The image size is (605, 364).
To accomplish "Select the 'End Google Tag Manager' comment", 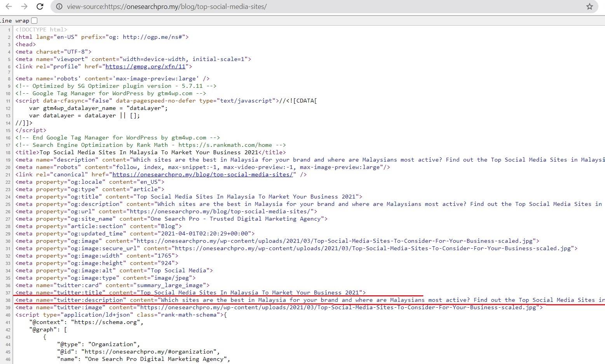I will coord(118,138).
